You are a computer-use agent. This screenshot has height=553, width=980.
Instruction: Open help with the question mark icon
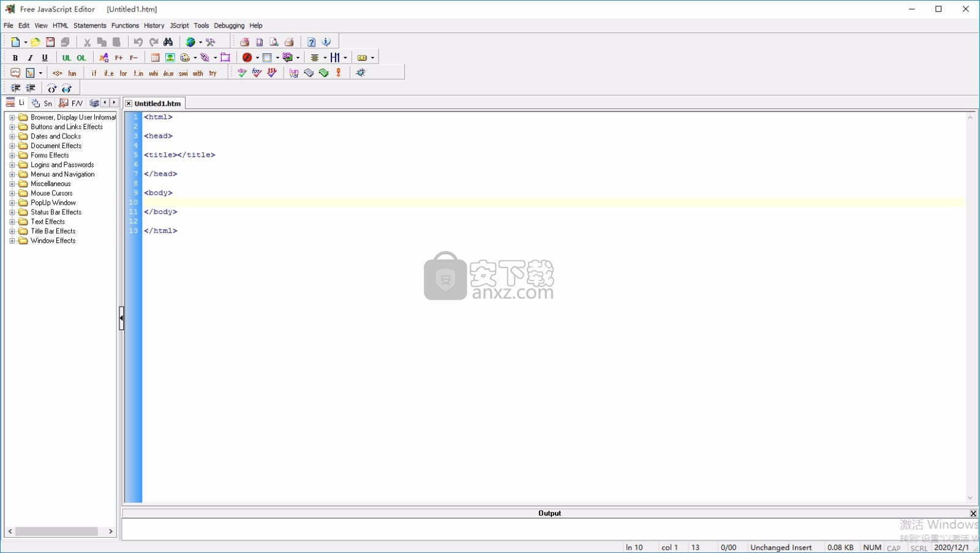(312, 42)
